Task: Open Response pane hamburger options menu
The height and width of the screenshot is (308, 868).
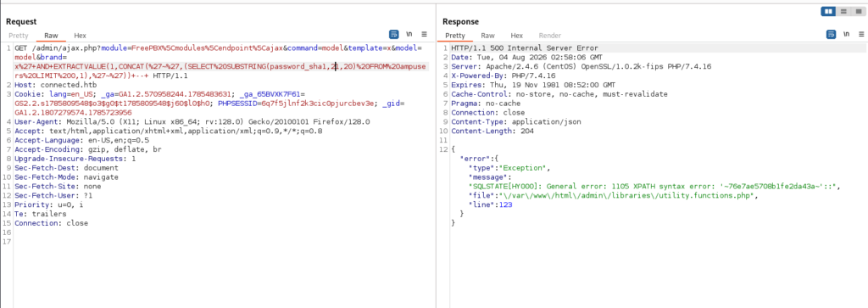Action: coord(861,34)
